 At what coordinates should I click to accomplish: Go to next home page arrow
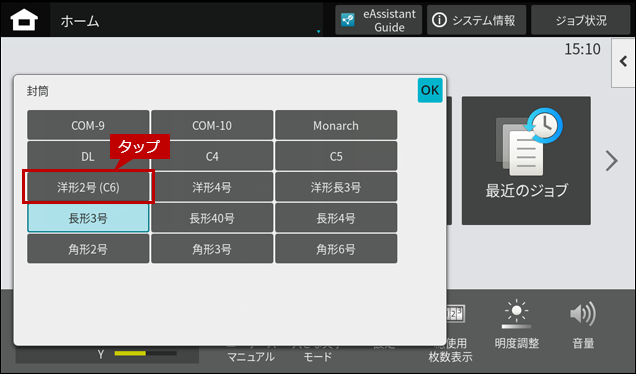[x=611, y=161]
